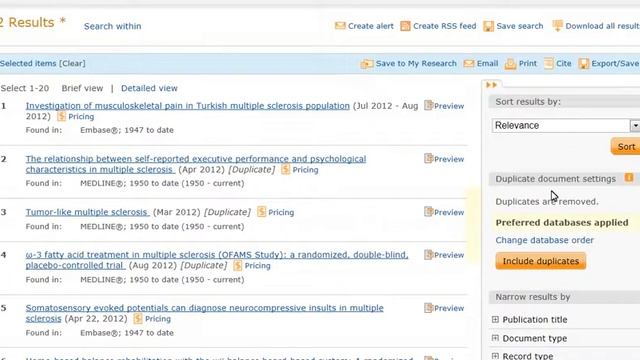The height and width of the screenshot is (360, 640).
Task: Click the Save to My Research folder icon
Action: click(367, 64)
